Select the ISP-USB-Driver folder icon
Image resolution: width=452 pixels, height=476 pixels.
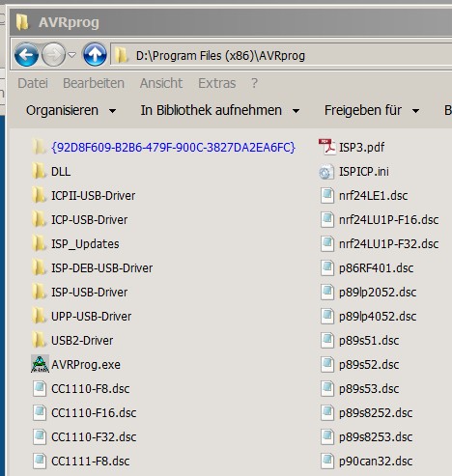click(40, 292)
